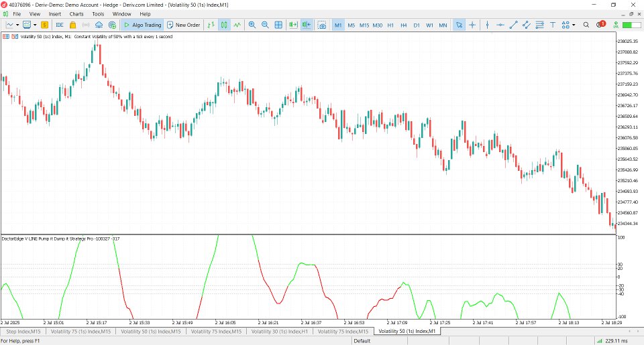Click the depth of market chart icon
This screenshot has width=644, height=345.
point(15,37)
